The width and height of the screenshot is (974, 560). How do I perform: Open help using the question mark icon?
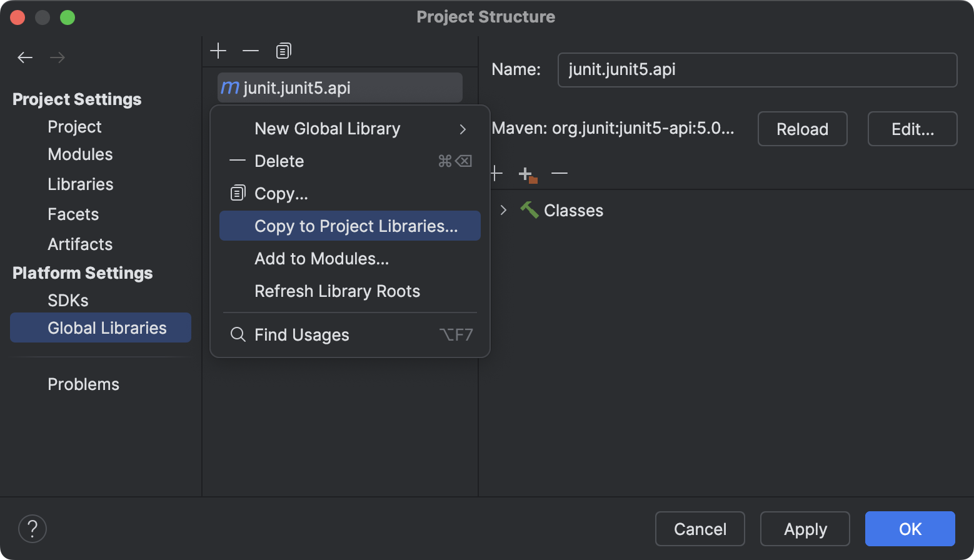[32, 528]
